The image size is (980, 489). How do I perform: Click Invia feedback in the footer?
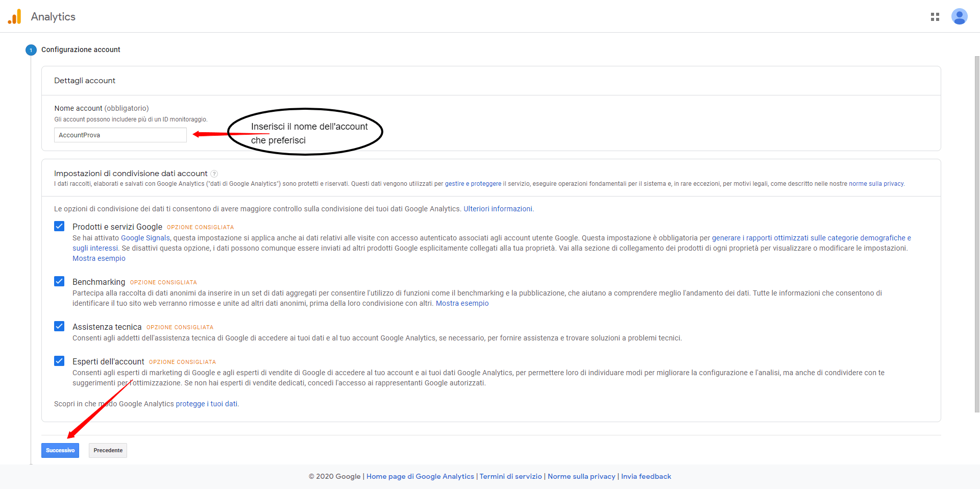[646, 476]
